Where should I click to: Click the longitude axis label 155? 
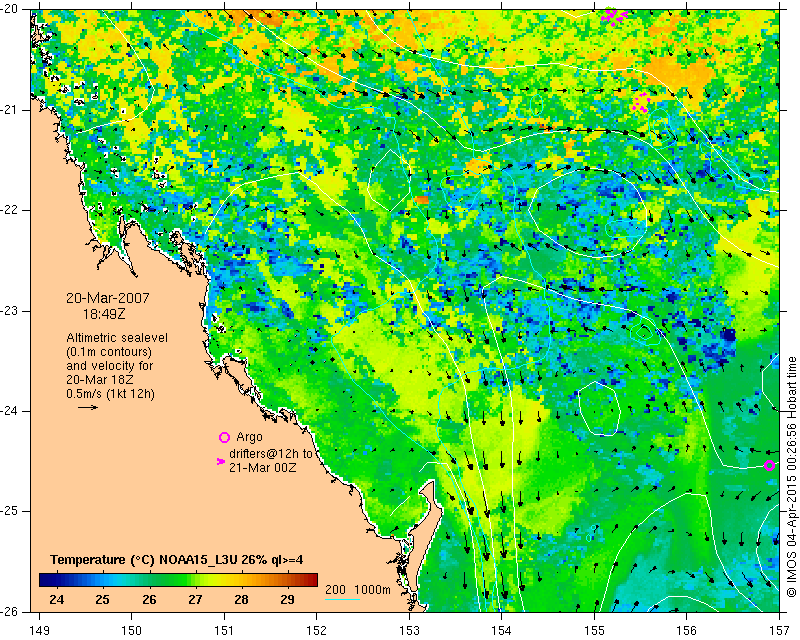[594, 631]
